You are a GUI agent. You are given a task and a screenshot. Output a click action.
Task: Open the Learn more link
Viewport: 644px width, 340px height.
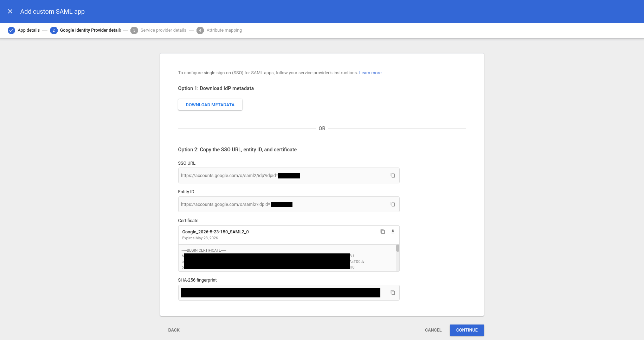[370, 73]
